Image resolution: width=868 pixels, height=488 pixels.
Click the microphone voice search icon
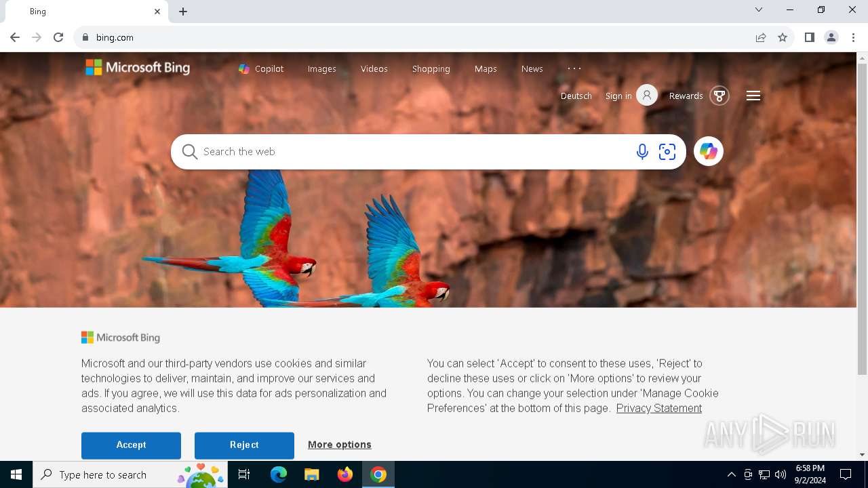tap(642, 152)
